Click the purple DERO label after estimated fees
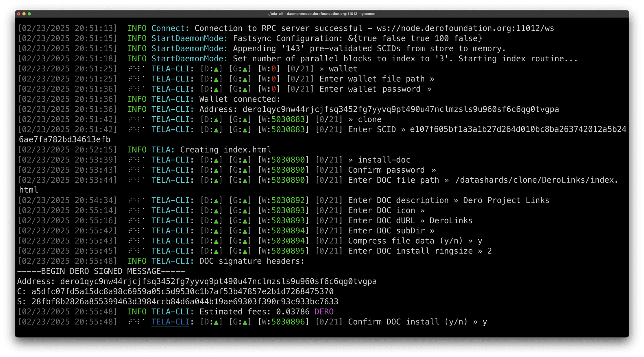The image size is (644, 357). tap(324, 312)
